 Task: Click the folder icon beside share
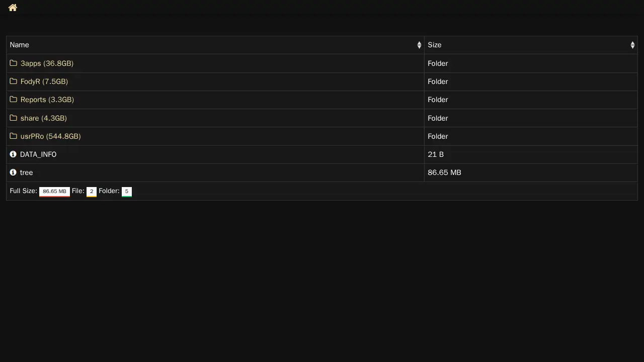point(14,118)
